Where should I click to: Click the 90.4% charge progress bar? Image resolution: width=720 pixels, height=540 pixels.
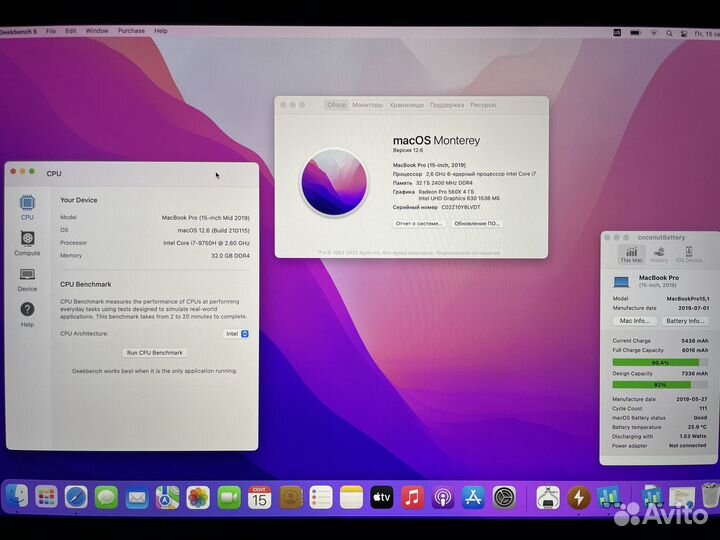[660, 363]
